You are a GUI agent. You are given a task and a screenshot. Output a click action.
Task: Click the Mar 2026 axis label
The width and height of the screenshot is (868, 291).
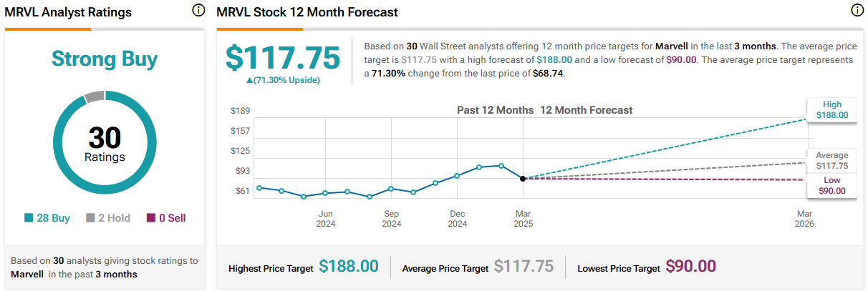point(804,219)
